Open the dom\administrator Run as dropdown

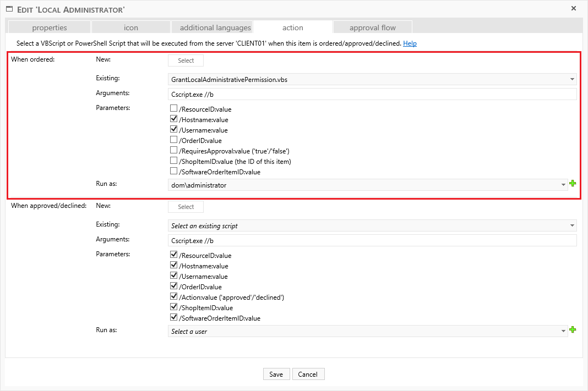click(368, 185)
